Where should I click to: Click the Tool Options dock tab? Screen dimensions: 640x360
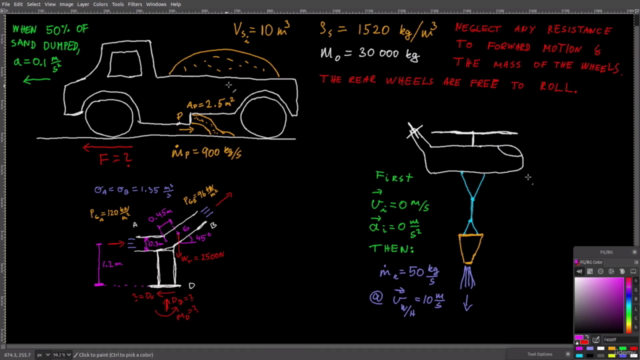[540, 354]
